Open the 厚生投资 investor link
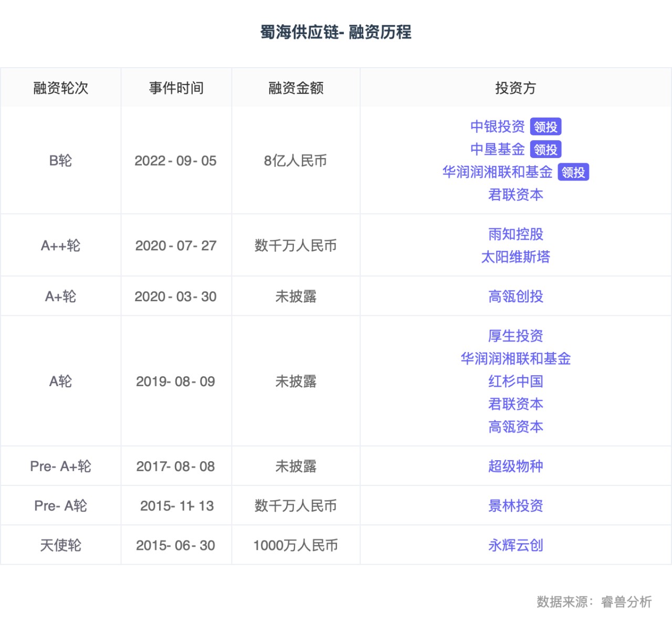This screenshot has width=672, height=637. tap(516, 336)
